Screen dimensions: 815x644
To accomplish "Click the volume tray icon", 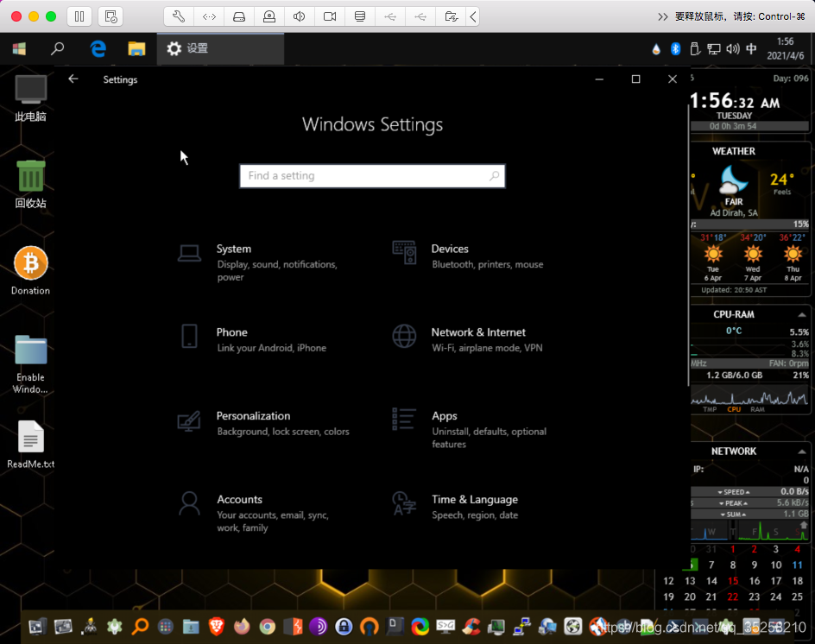I will [732, 49].
